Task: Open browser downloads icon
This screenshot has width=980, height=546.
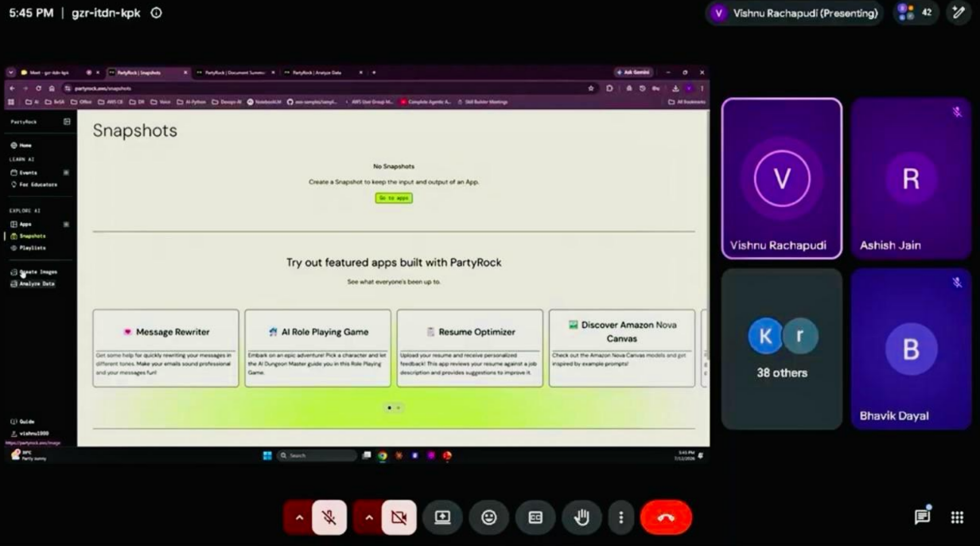Action: tap(675, 88)
